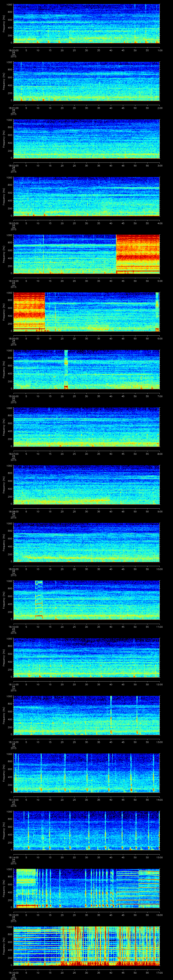Click the Frequency (Hz) axis label of the 18:07 panel

pyautogui.click(x=4, y=427)
